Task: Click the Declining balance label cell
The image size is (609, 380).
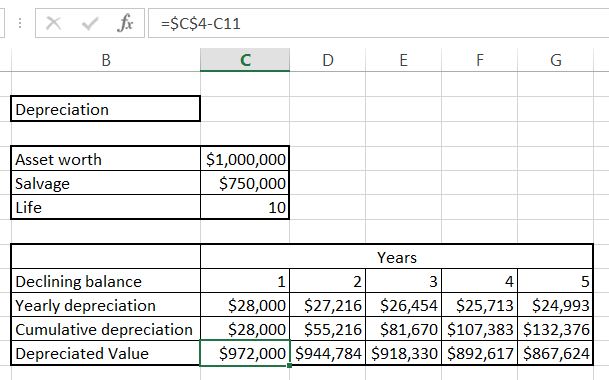Action: (x=106, y=281)
